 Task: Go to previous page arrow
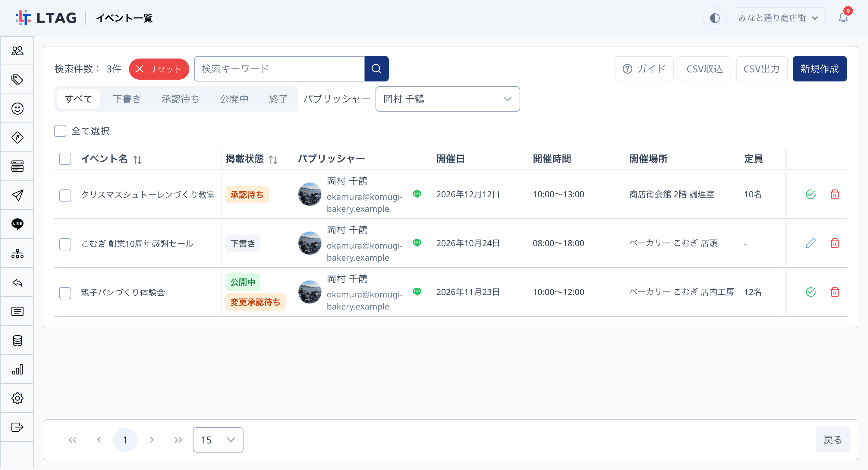coord(99,440)
